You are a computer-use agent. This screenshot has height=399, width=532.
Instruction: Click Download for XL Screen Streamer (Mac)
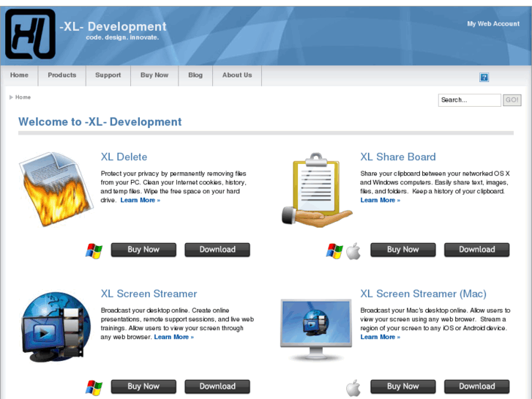pos(476,387)
